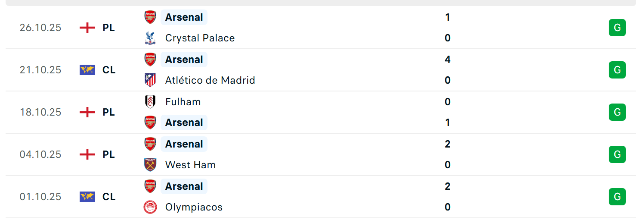Click Champions League icon for 21.10.25 match
The image size is (644, 220).
click(87, 70)
